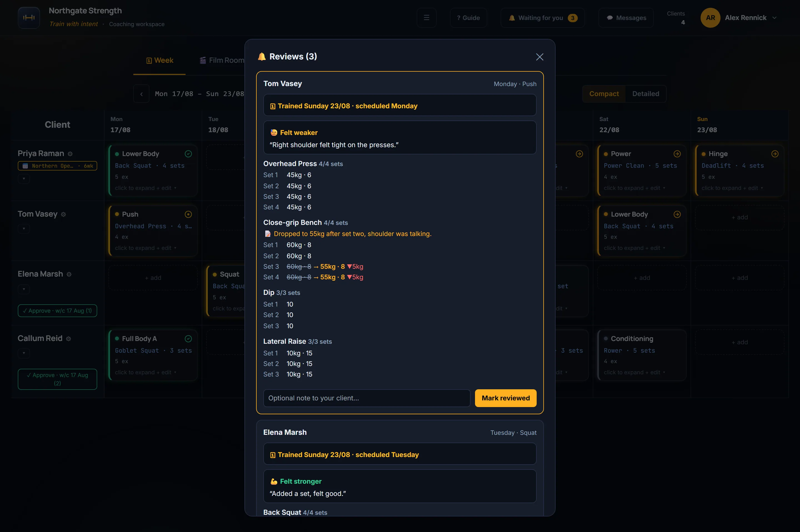Image resolution: width=800 pixels, height=532 pixels.
Task: Add a session for Elena Marsh on Sunday
Action: pyautogui.click(x=740, y=278)
